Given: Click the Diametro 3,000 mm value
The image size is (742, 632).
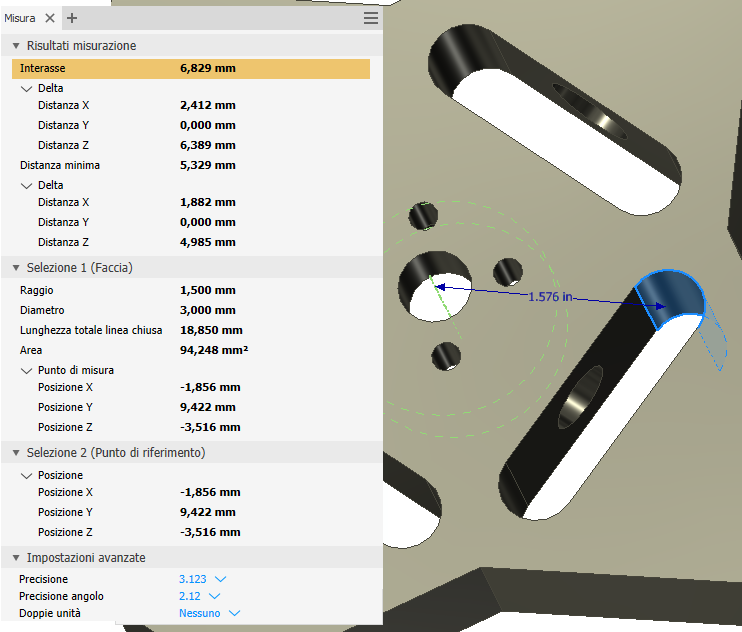Looking at the screenshot, I should click(208, 310).
